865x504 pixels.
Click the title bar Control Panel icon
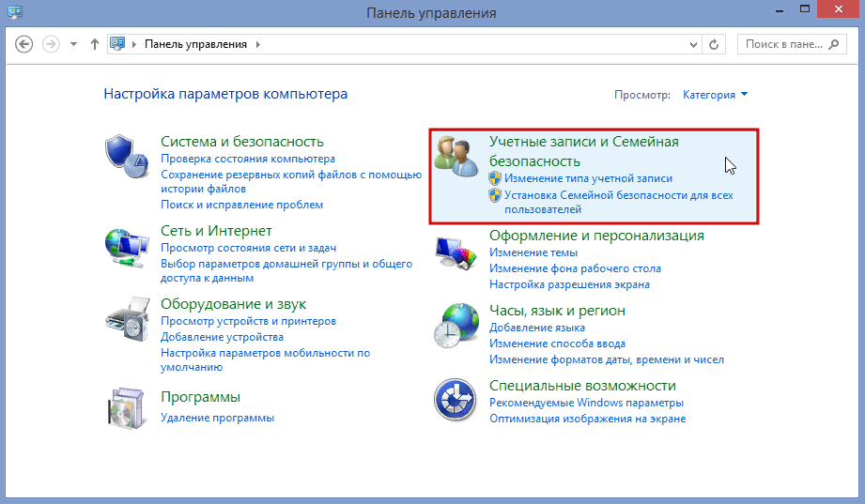click(15, 11)
